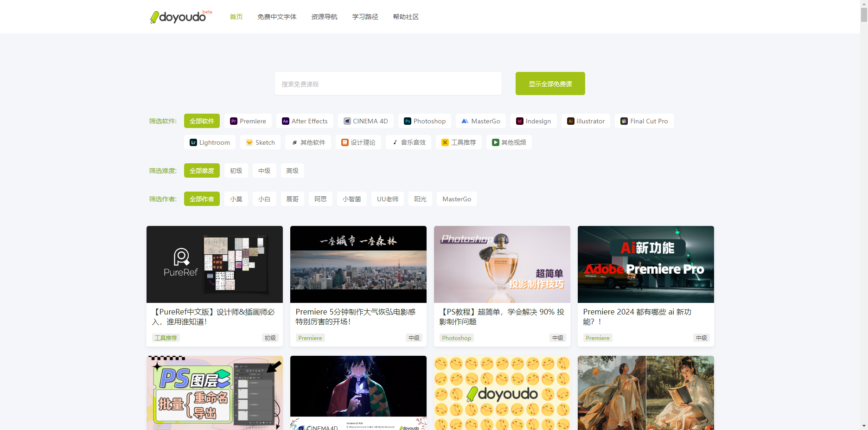Click the Premiere tag on 2024 ai card

click(598, 338)
